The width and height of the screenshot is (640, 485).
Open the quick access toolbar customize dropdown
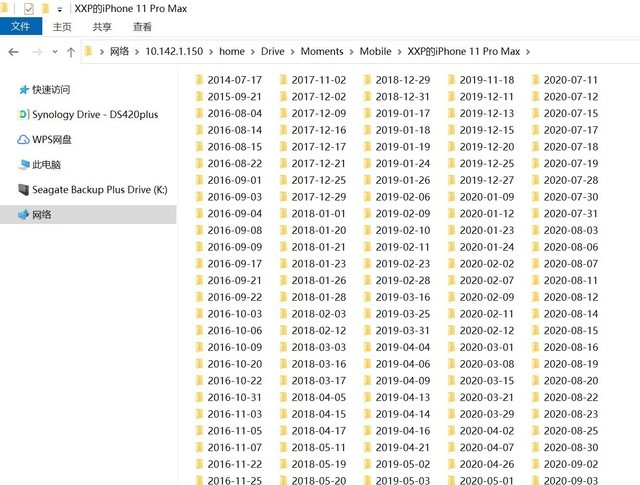pos(60,9)
